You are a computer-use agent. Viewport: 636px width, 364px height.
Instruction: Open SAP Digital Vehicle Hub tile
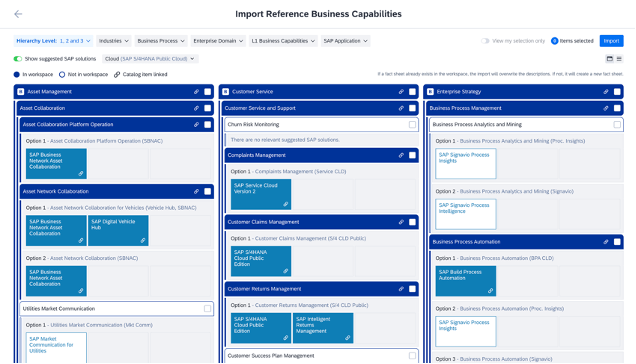[118, 230]
